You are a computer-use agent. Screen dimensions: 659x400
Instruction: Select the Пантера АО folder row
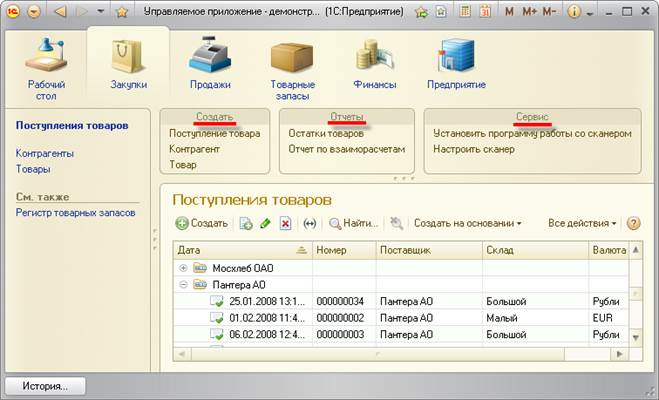401,285
